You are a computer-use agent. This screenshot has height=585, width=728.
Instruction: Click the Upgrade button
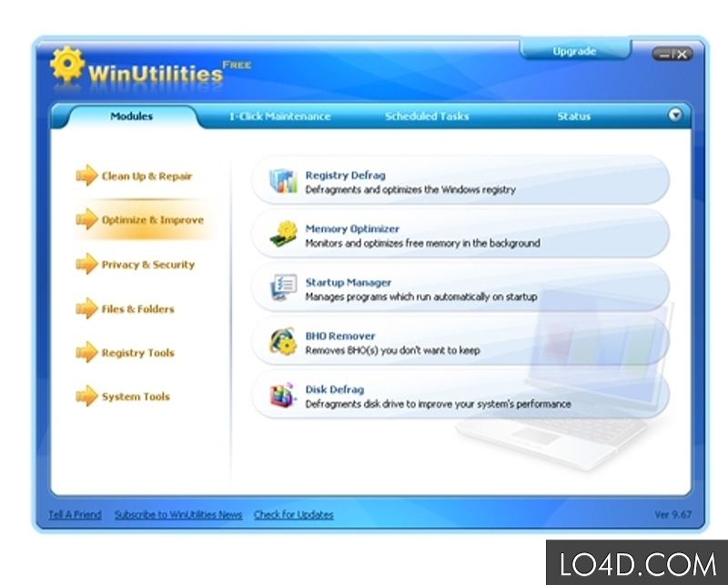575,51
